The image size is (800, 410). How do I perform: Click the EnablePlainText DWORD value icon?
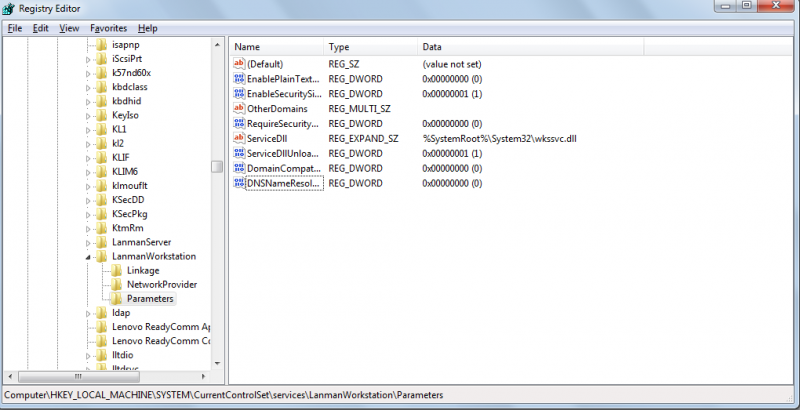tap(239, 79)
